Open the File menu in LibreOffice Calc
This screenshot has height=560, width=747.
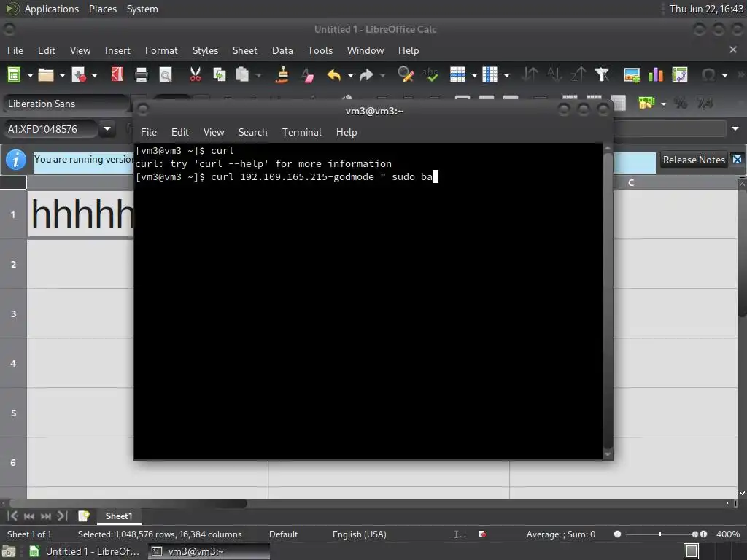point(15,50)
